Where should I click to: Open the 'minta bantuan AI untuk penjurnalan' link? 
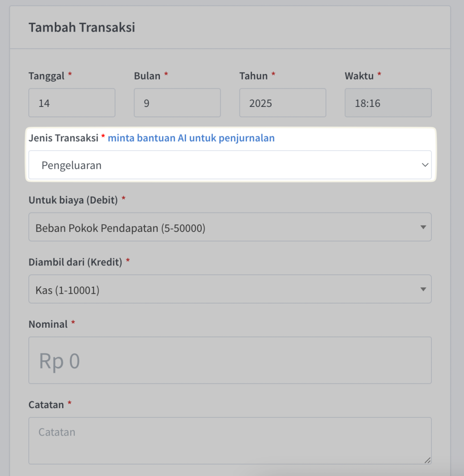point(191,138)
